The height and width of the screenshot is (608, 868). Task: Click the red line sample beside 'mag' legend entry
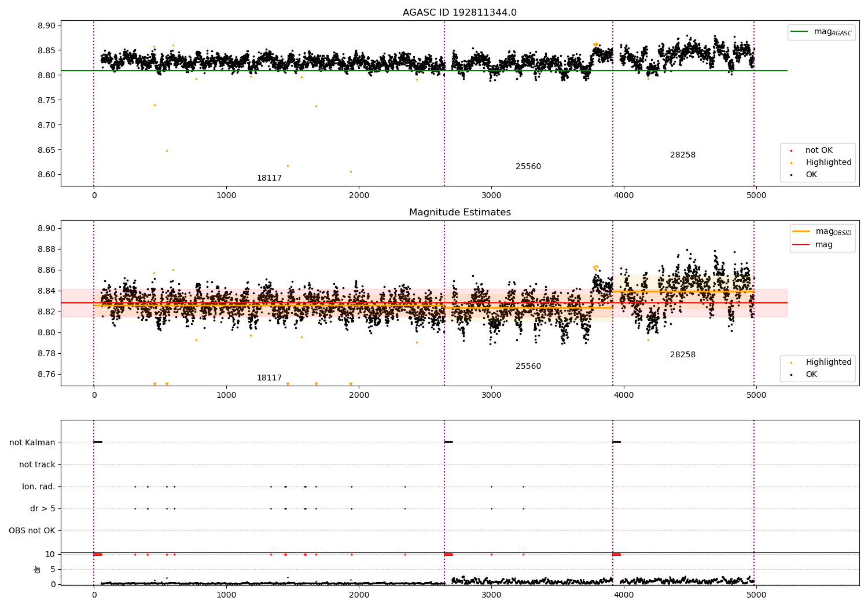(x=801, y=245)
